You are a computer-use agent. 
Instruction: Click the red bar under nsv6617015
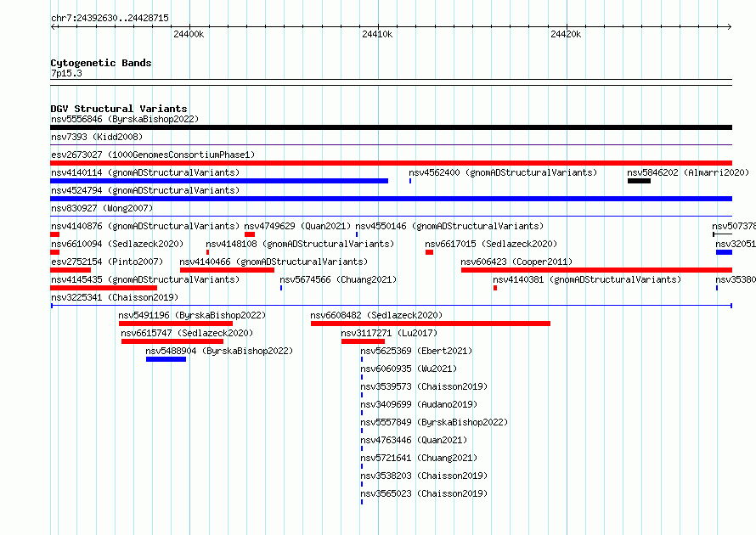point(429,252)
